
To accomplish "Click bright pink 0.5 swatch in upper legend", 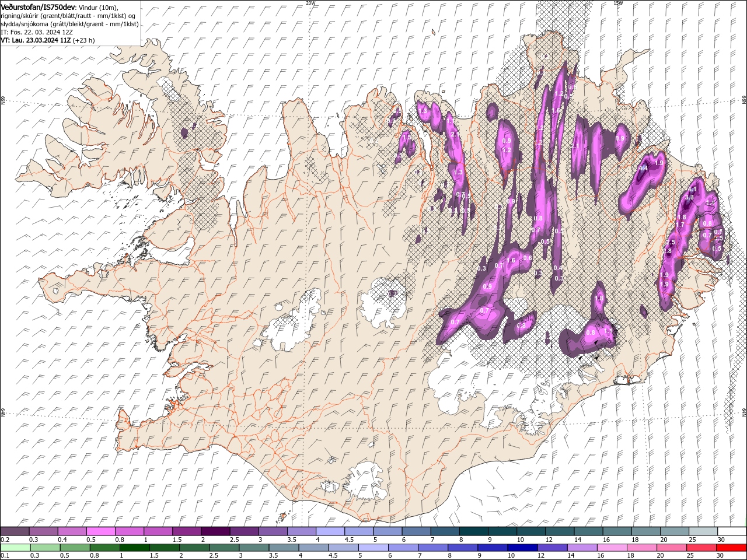I will click(100, 531).
